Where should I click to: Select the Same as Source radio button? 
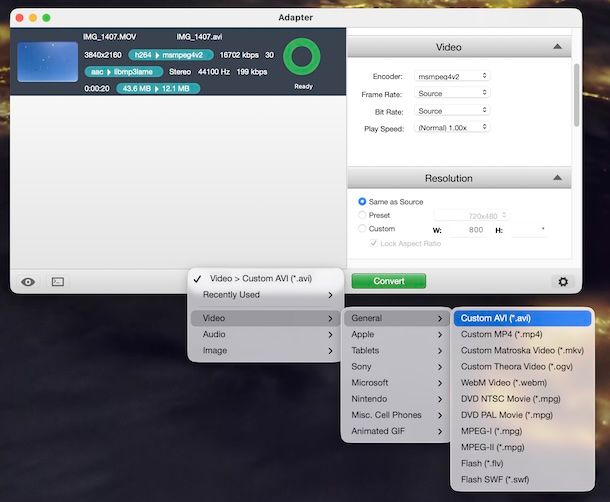(x=363, y=202)
